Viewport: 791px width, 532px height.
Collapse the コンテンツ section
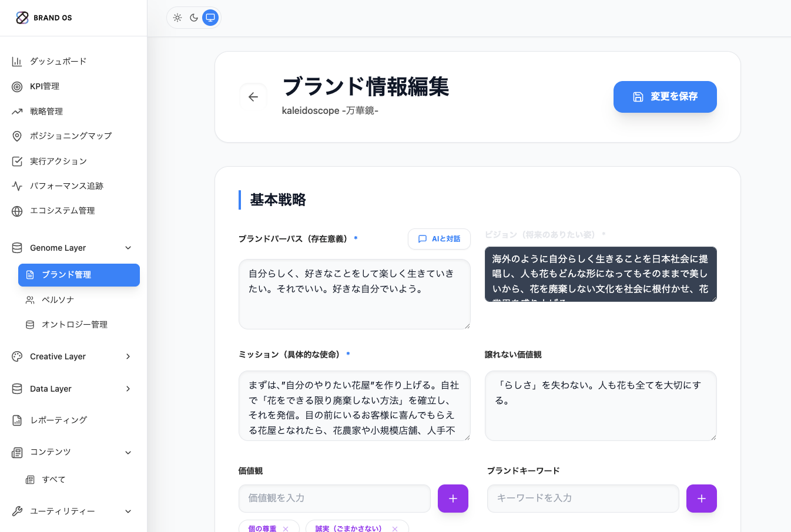point(128,452)
